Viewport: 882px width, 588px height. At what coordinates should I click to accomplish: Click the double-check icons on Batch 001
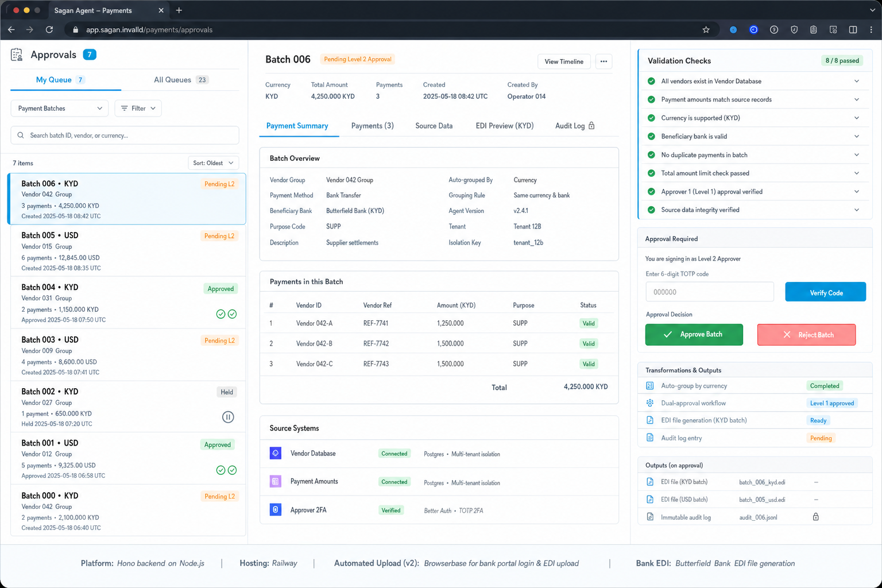coord(226,470)
